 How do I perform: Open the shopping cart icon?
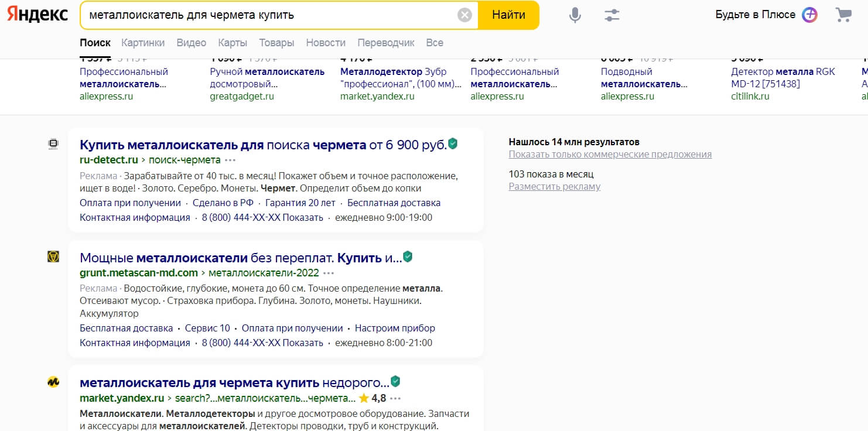844,15
